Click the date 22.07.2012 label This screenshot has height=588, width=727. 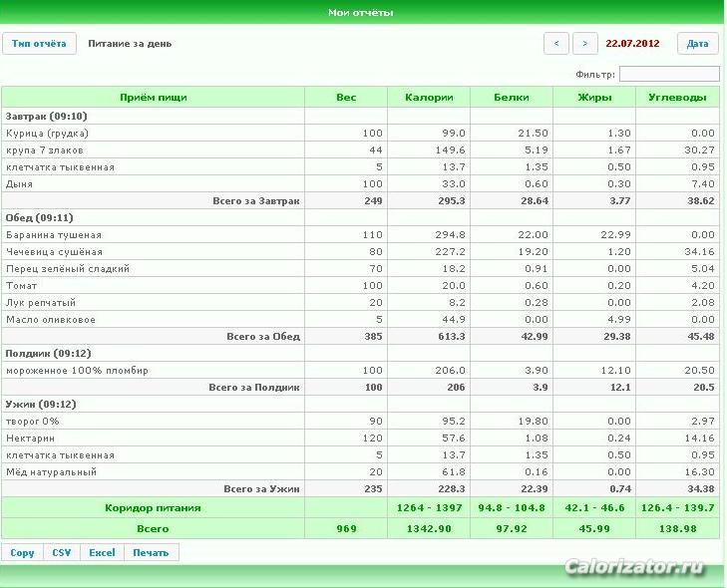coord(632,44)
